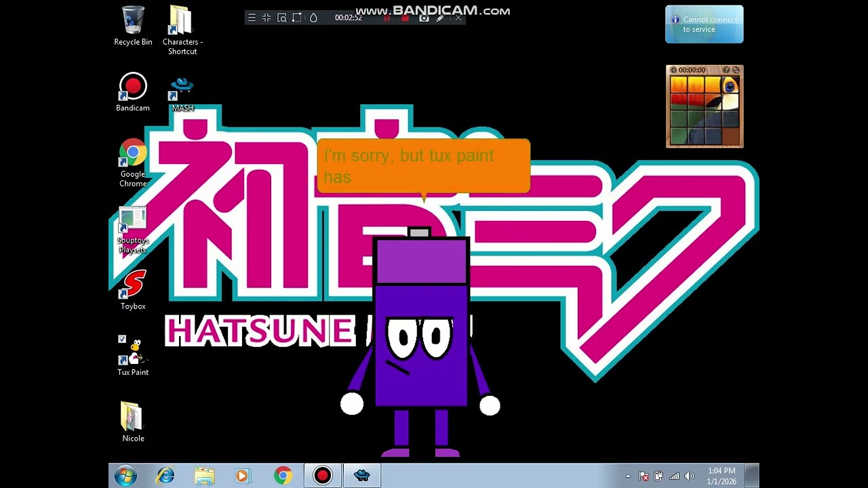The height and width of the screenshot is (488, 868).
Task: Select the Google Chrome desktop shortcut
Action: (x=133, y=163)
